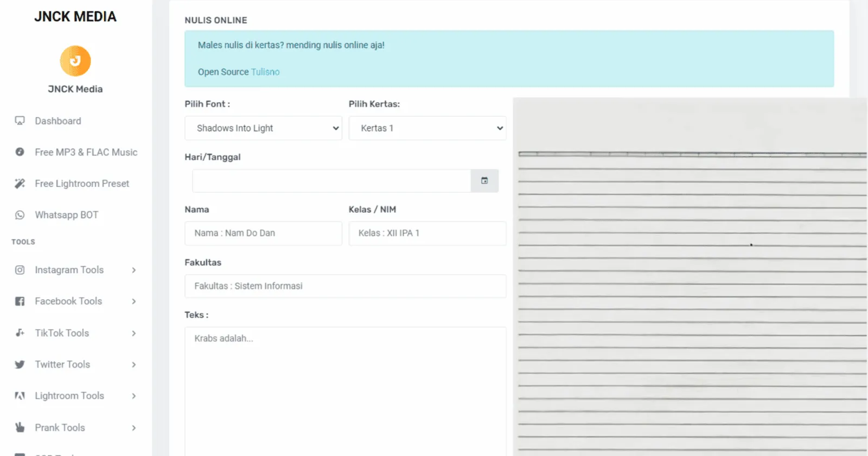Click the Lightroom Preset magic wand icon

(20, 183)
